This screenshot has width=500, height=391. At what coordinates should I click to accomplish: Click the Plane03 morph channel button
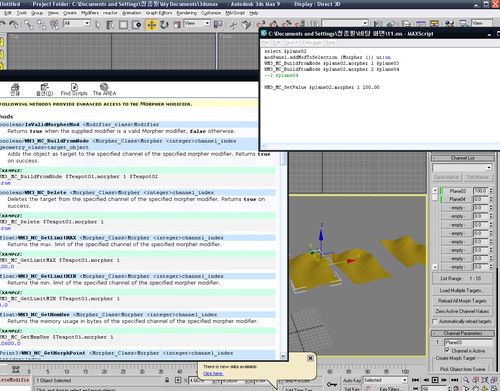458,191
